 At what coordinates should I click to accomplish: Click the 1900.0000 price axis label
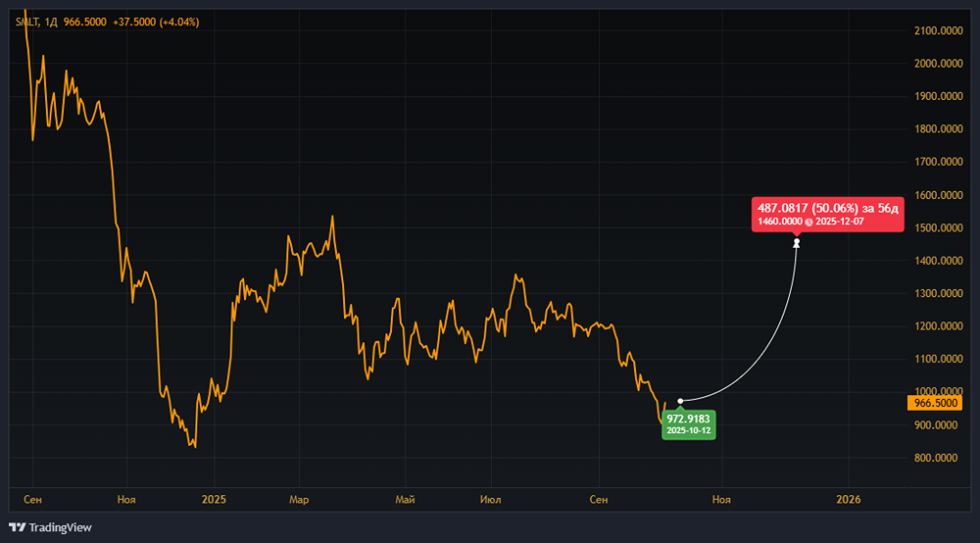[938, 96]
